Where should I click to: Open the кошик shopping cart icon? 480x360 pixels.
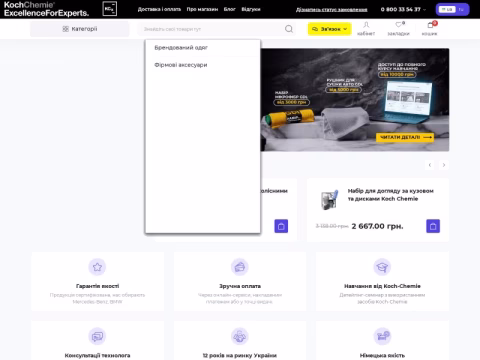click(430, 29)
